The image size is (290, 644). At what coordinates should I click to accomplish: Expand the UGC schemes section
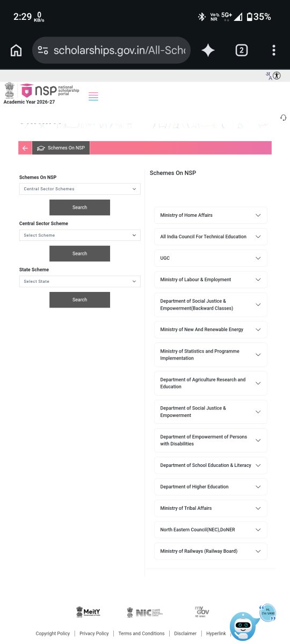[211, 258]
